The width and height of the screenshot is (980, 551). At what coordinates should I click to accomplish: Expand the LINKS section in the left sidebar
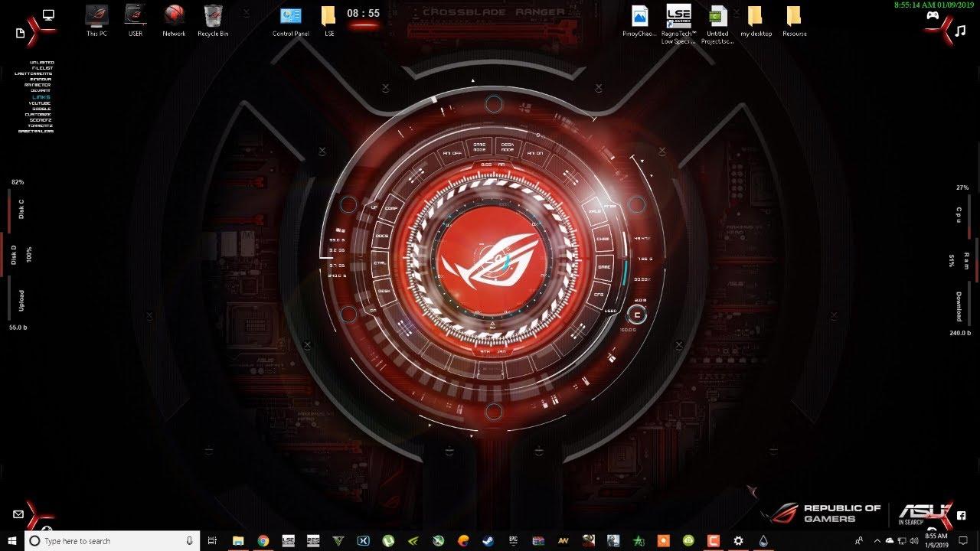(x=40, y=97)
